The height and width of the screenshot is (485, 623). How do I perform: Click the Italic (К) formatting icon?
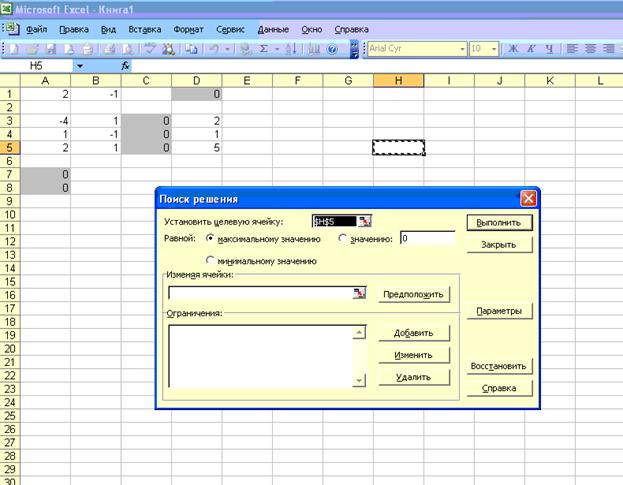pos(533,48)
